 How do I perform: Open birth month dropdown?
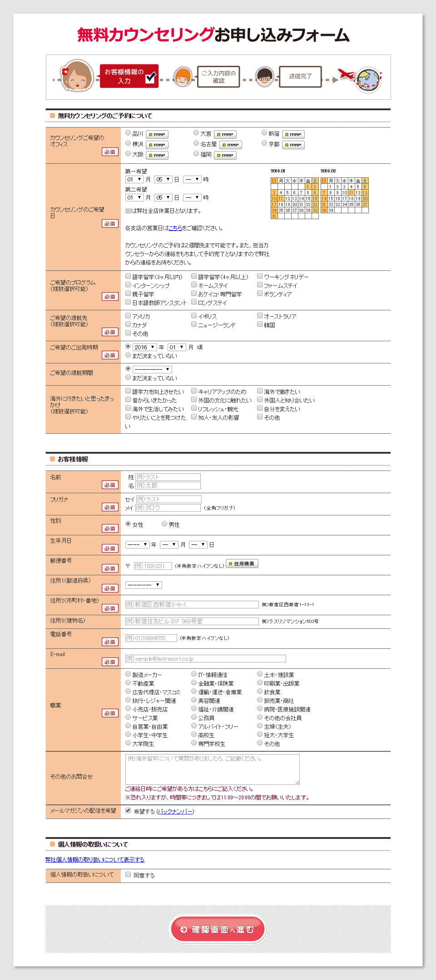[x=169, y=544]
